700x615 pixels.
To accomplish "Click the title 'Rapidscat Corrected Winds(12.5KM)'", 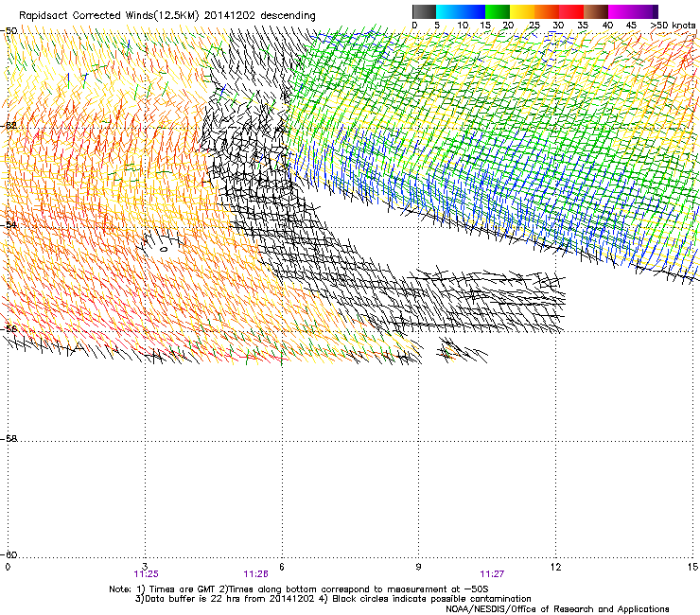I will 109,16.
